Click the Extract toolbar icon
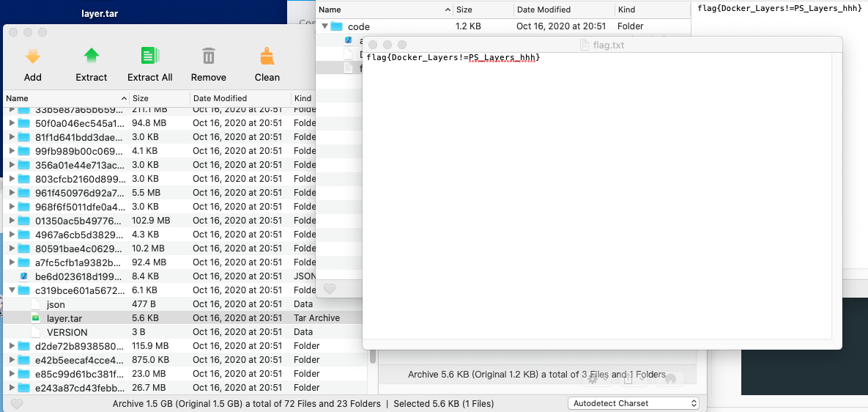 point(92,56)
